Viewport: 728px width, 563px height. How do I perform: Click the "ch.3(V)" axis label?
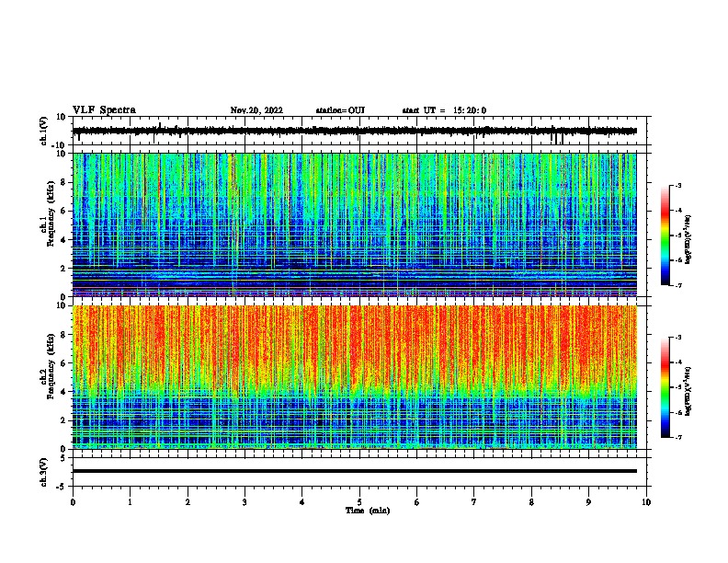point(43,472)
